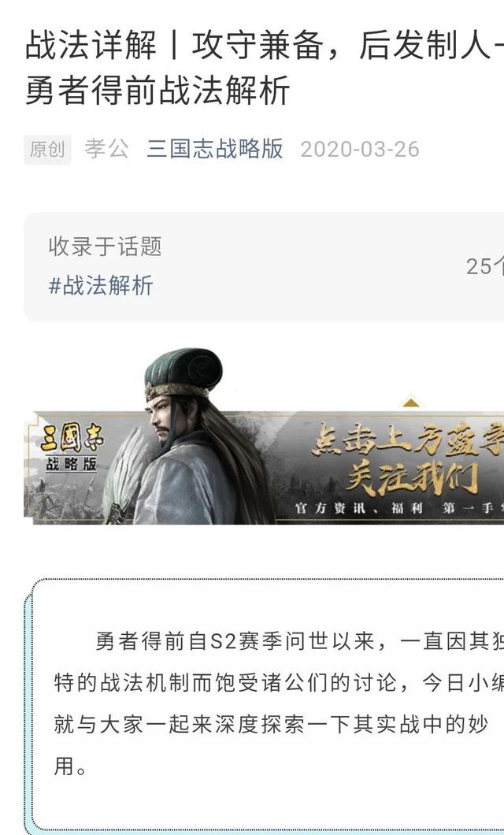The height and width of the screenshot is (835, 504).
Task: Tap the 原创 original-content tag
Action: pyautogui.click(x=47, y=149)
